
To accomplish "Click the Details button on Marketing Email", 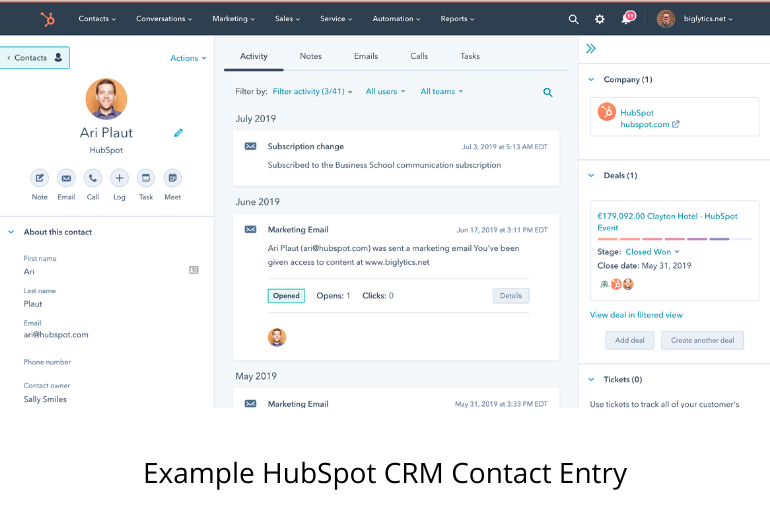I will [511, 296].
